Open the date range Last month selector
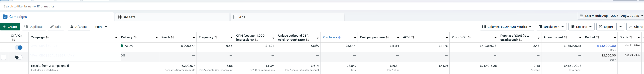This screenshot has width=644, height=74. [611, 16]
